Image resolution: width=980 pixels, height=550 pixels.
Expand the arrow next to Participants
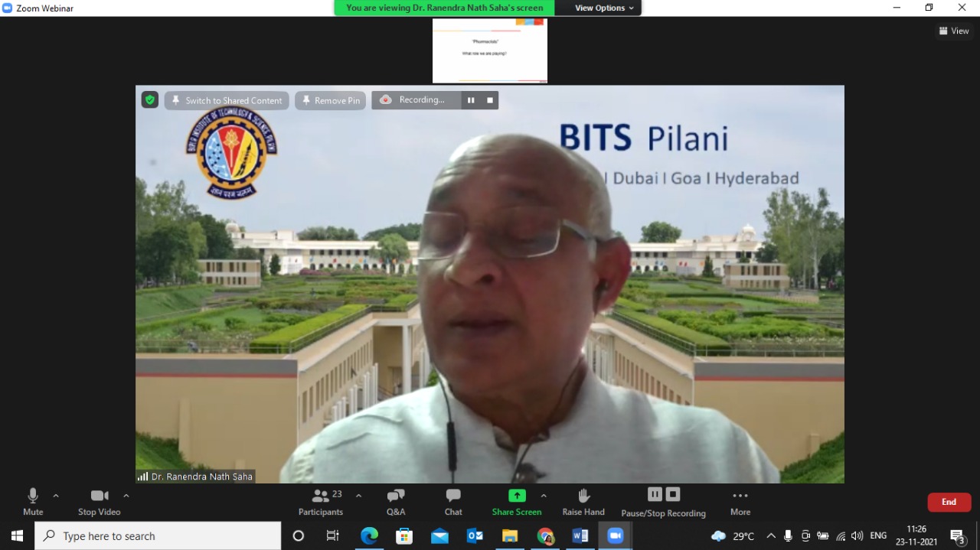click(358, 496)
